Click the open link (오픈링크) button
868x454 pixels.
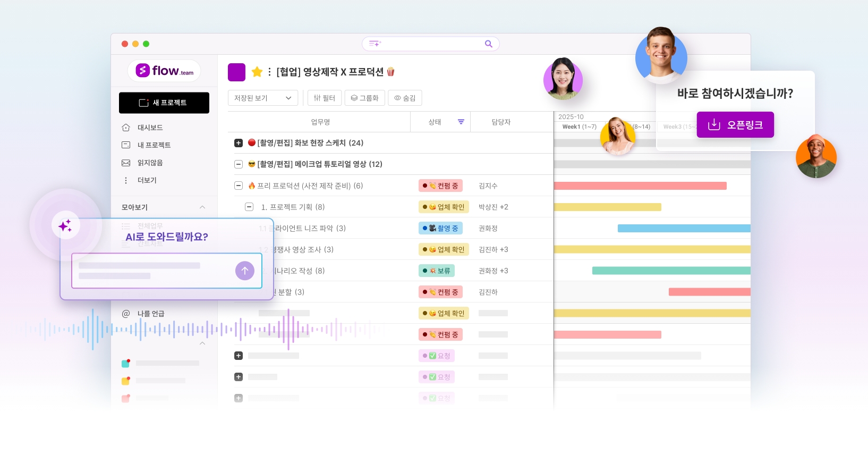click(735, 125)
